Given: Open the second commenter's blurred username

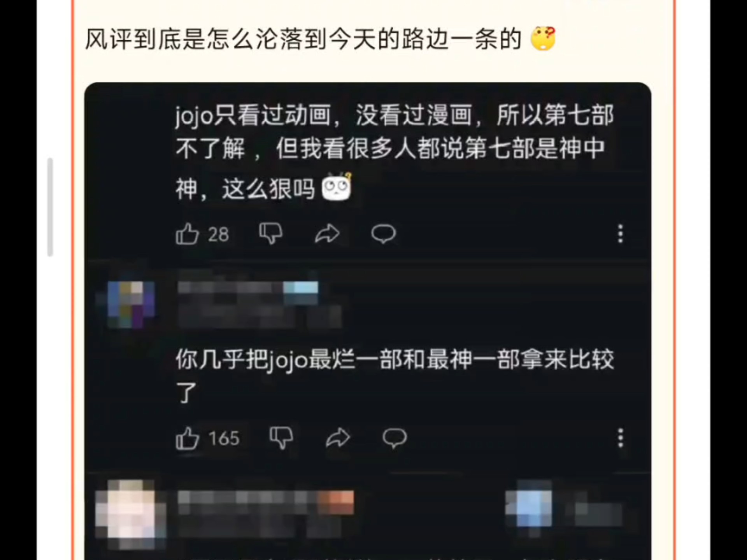Looking at the screenshot, I should click(248, 288).
